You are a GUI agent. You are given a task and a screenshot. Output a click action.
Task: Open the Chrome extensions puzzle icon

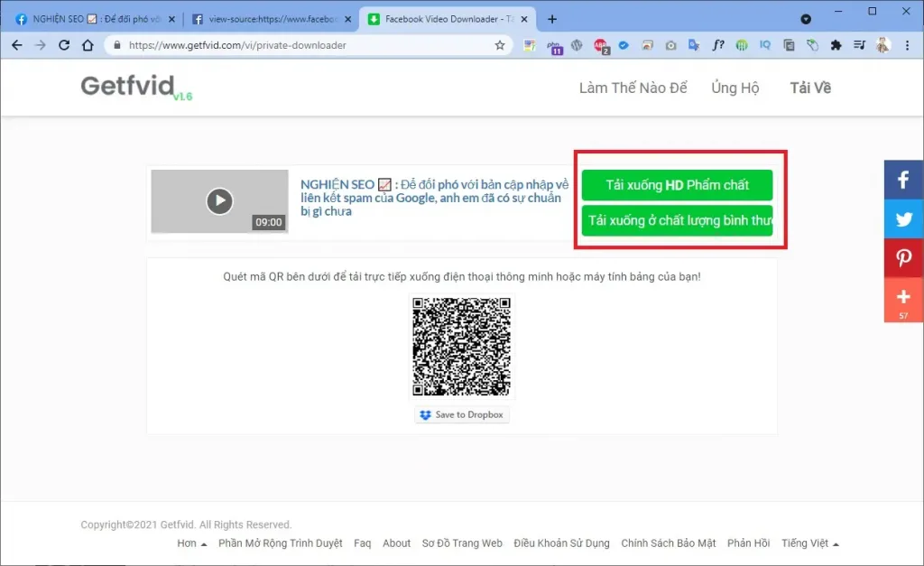pyautogui.click(x=836, y=45)
